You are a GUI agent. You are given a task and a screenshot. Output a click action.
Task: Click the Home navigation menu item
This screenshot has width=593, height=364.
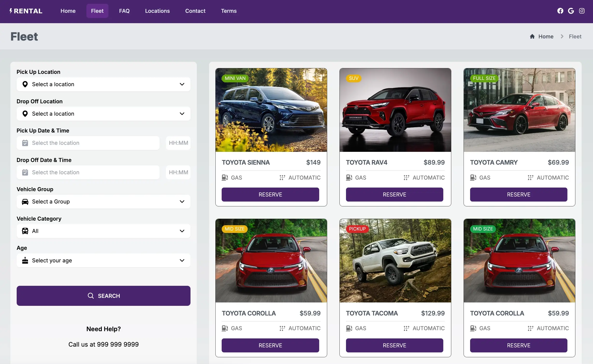click(x=68, y=11)
